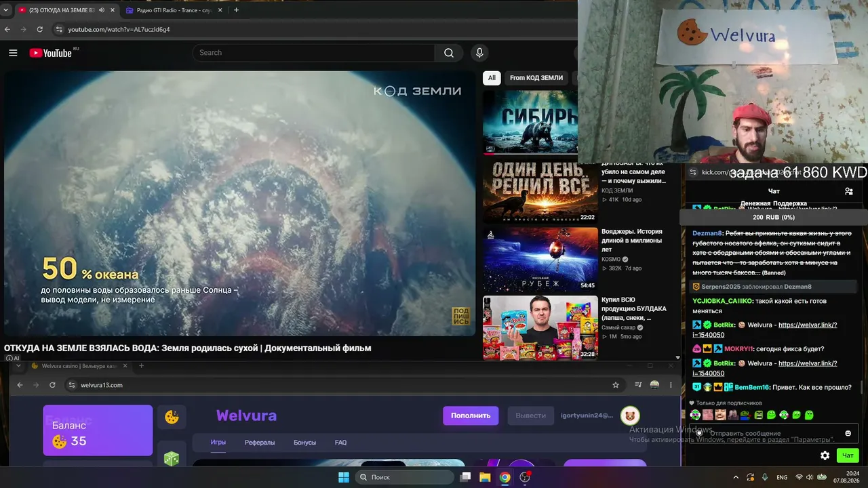The width and height of the screenshot is (868, 488).
Task: Select the From КОД ЗЕМЛИ filter chip
Action: pos(536,78)
